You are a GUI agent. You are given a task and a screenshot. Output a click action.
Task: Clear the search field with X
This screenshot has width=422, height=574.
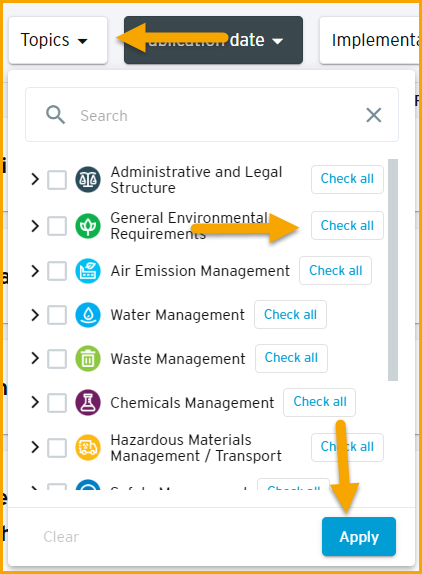click(374, 115)
